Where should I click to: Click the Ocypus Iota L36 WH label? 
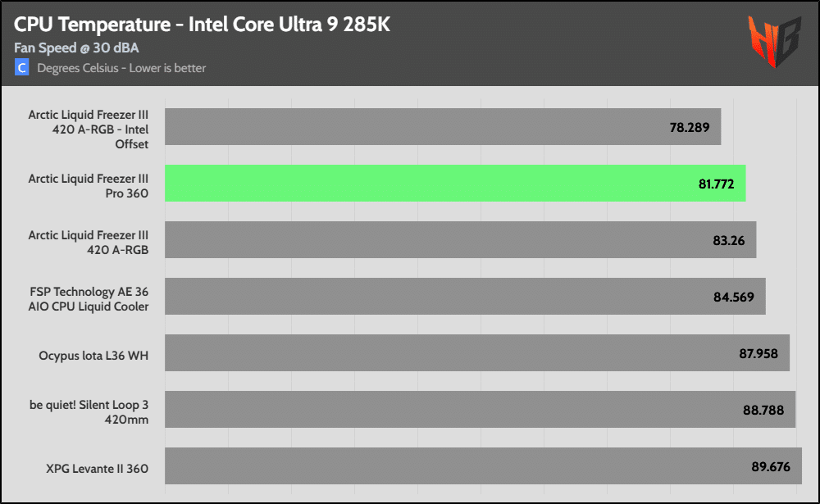point(93,356)
